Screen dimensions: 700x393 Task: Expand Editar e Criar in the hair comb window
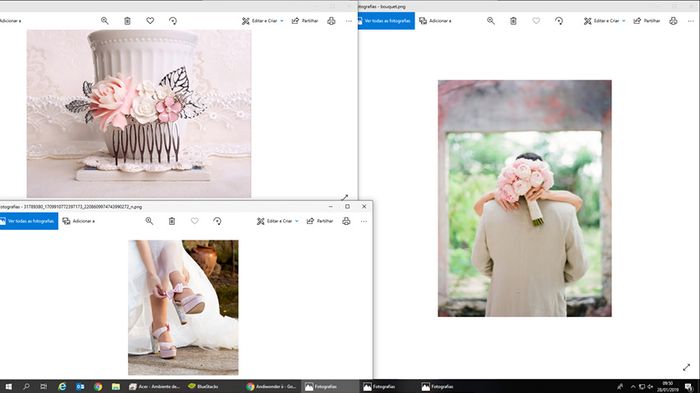[x=262, y=21]
